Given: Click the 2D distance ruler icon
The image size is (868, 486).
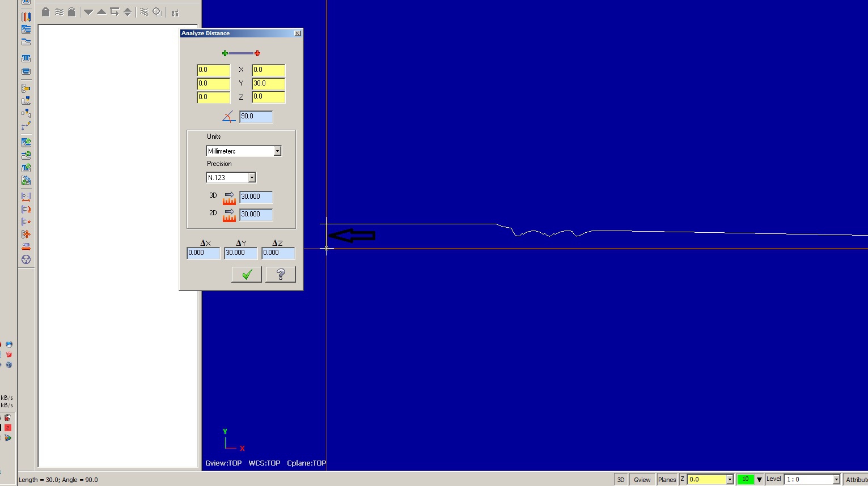Looking at the screenshot, I should [x=229, y=215].
